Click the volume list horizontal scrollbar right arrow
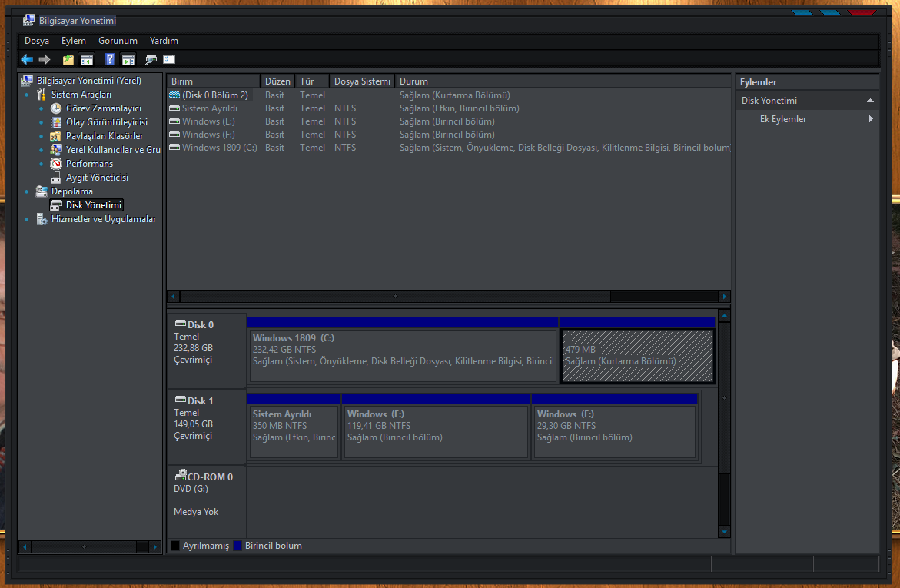The width and height of the screenshot is (900, 588). (724, 296)
